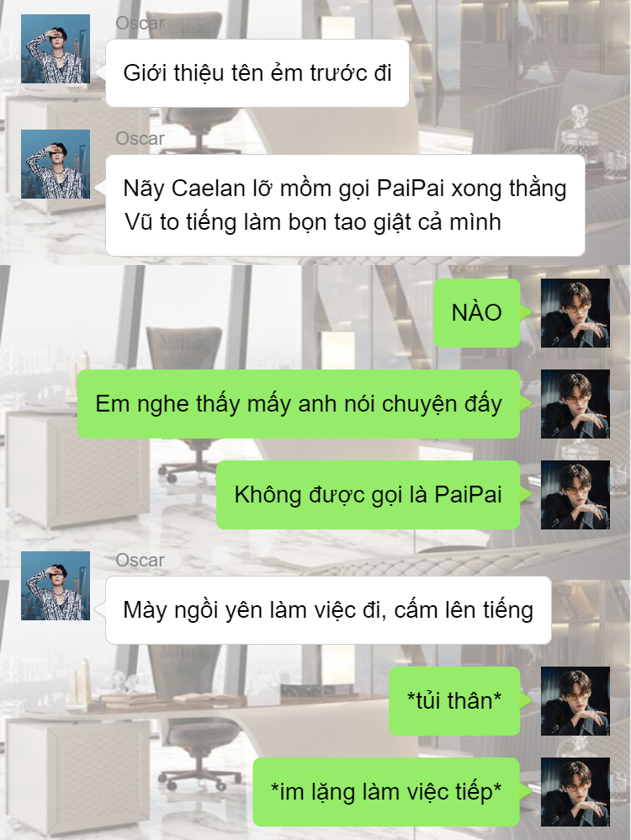
Task: Click Oscar's avatar beside "Giới thiệu tên ẻm" message
Action: tap(56, 49)
